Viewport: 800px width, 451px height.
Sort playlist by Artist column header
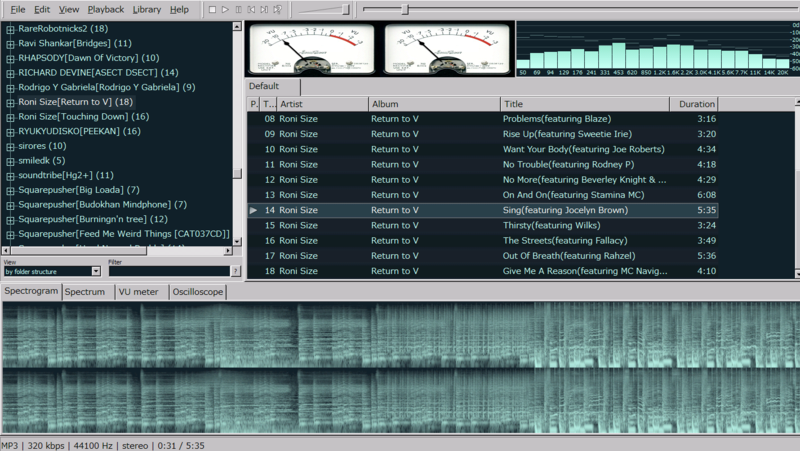tap(322, 104)
